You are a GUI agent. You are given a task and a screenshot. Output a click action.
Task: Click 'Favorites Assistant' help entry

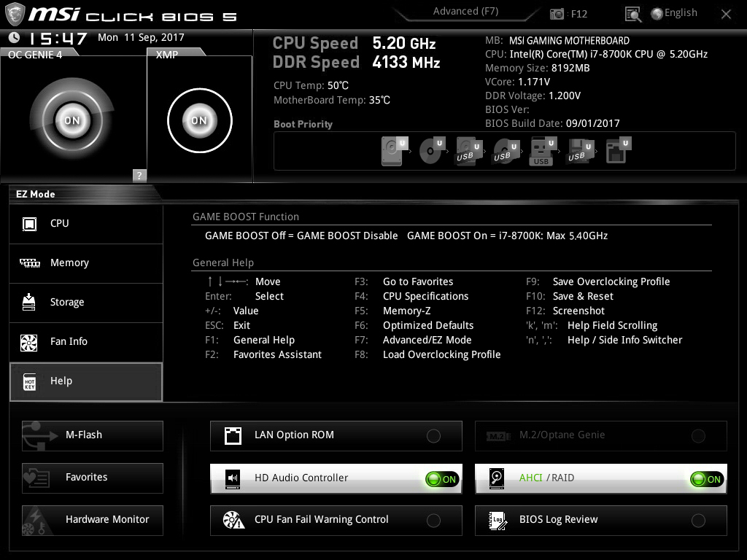point(277,355)
